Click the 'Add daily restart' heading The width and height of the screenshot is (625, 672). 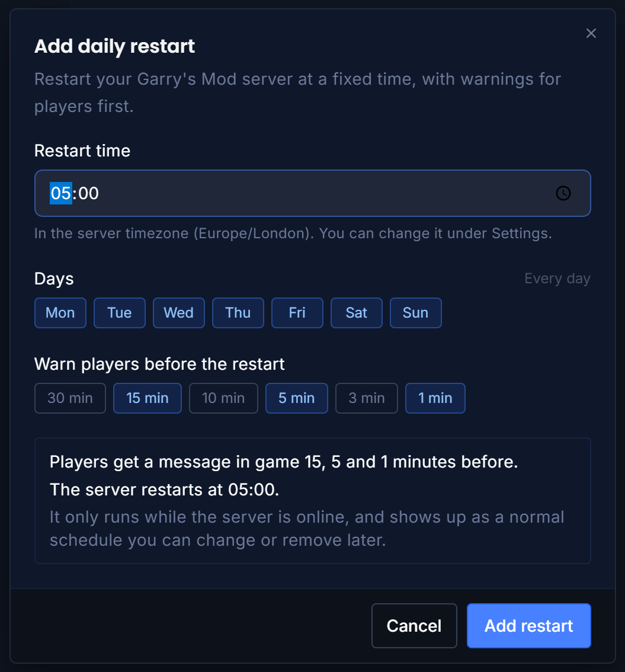114,46
